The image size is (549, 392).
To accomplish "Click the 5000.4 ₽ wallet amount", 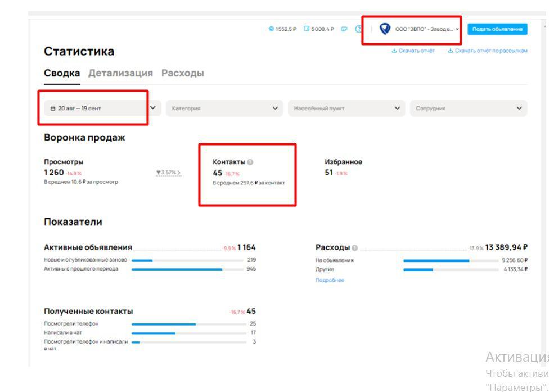I will coord(322,29).
